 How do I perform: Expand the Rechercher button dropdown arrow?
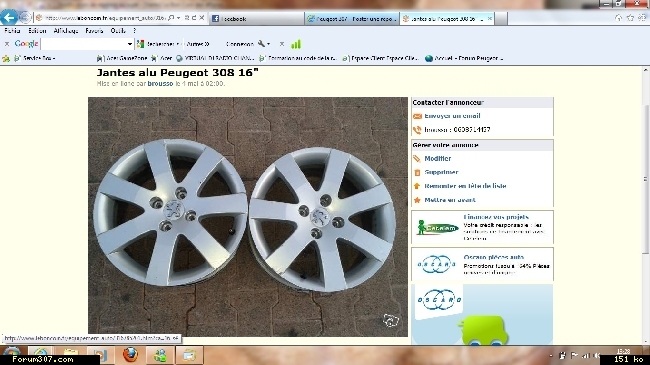pyautogui.click(x=178, y=44)
